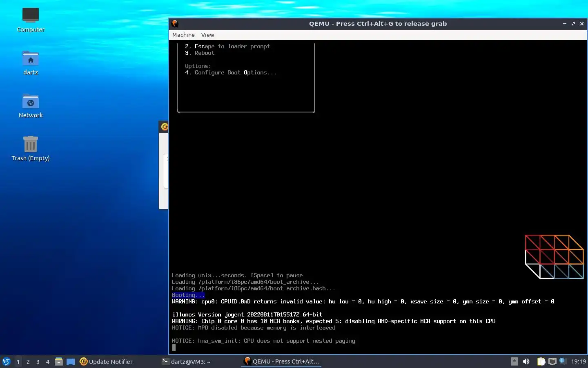Click the removable media eject tray icon
Image resolution: width=588 pixels, height=368 pixels.
tap(514, 361)
